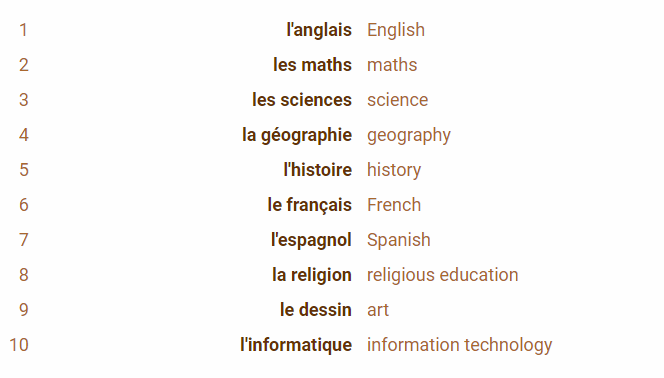The image size is (664, 378).
Task: Select the translation 'Spanish'
Action: [x=398, y=240]
